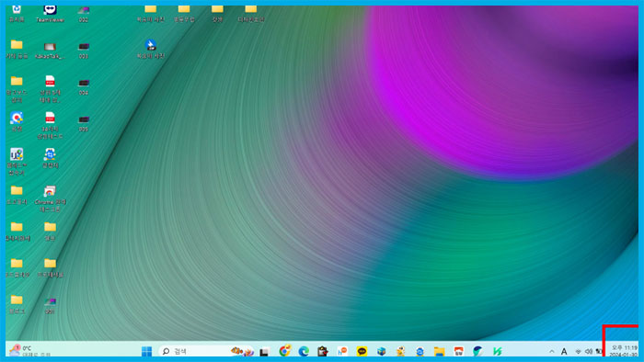Launch Microsoft Edge from the taskbar
Image resolution: width=644 pixels, height=362 pixels.
tap(304, 351)
